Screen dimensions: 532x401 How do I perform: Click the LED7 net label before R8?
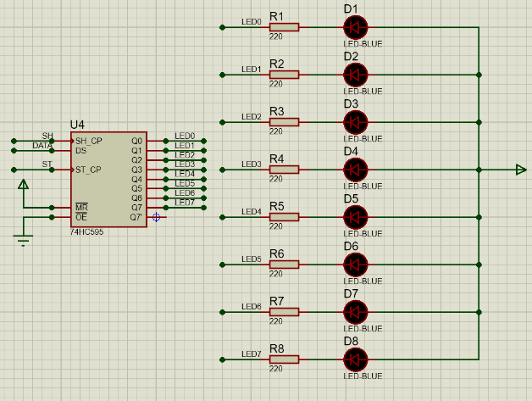252,354
